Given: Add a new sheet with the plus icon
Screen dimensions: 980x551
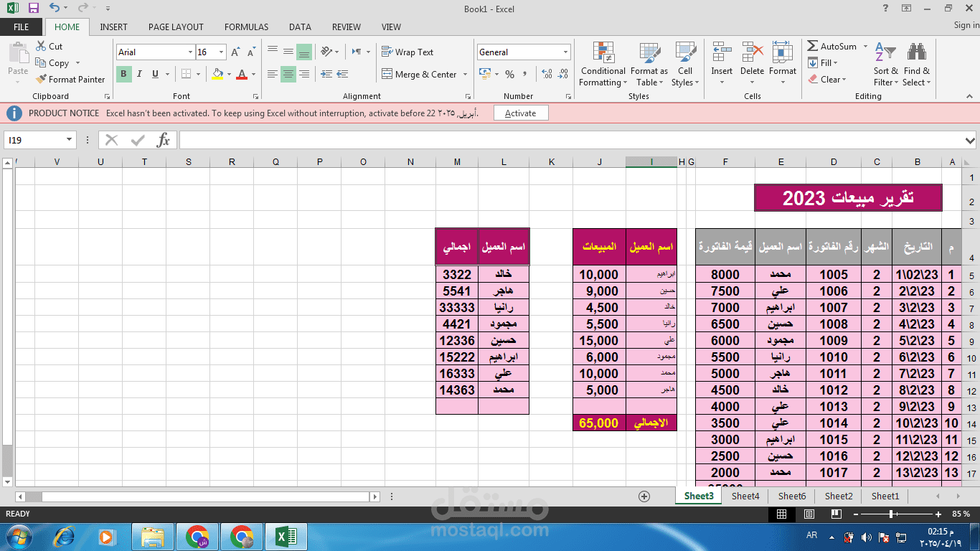Looking at the screenshot, I should coord(644,496).
